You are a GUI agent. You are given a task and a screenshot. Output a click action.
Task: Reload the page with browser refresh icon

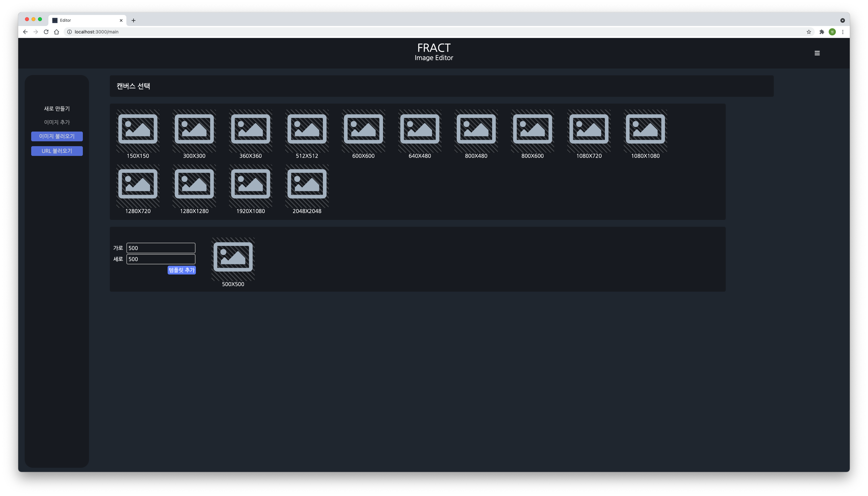(x=46, y=32)
